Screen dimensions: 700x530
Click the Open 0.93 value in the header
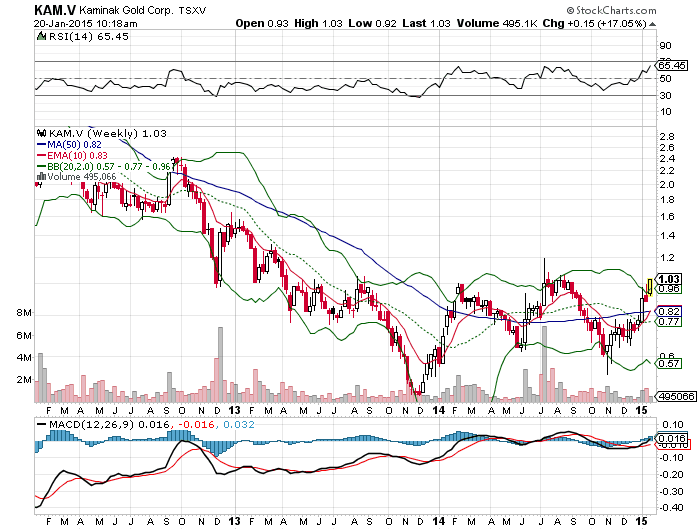pos(262,23)
